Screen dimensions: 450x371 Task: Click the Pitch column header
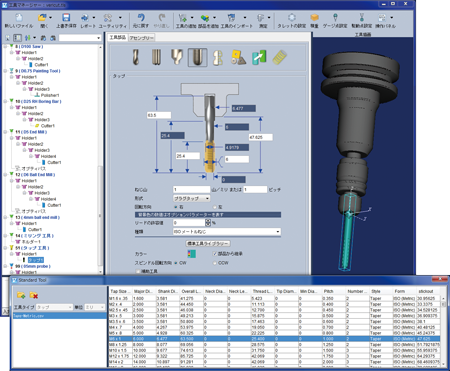[334, 291]
